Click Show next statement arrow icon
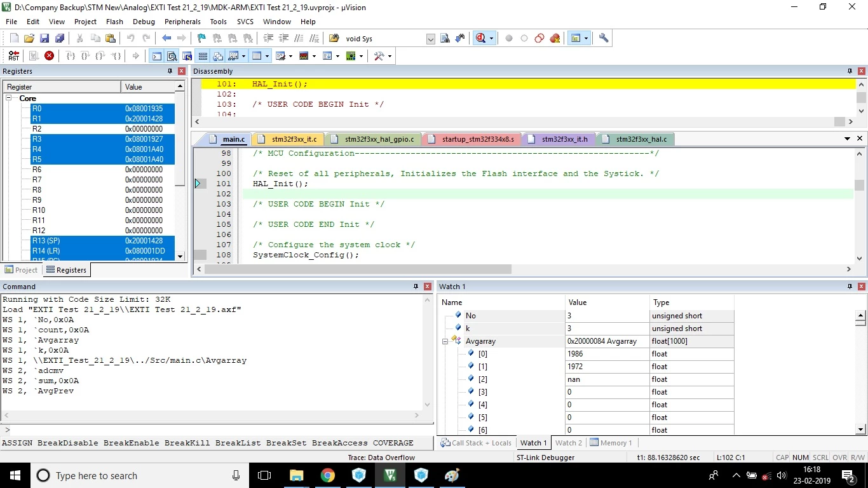The width and height of the screenshot is (868, 488). 135,56
